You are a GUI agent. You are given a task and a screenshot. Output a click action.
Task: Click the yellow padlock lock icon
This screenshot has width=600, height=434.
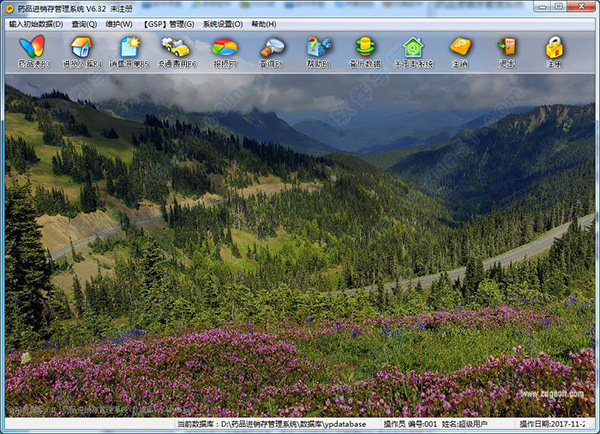554,51
